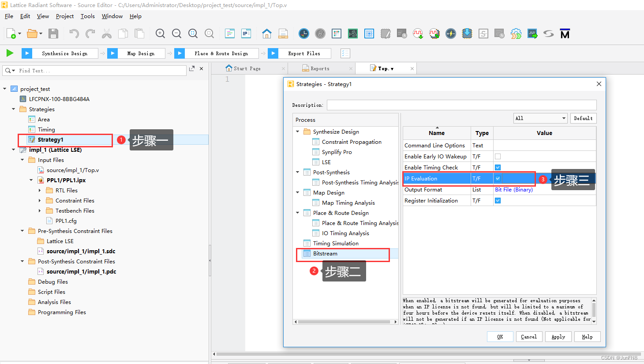Expand the Testbench Files folder
Viewport: 644px width, 364px height.
(40, 210)
